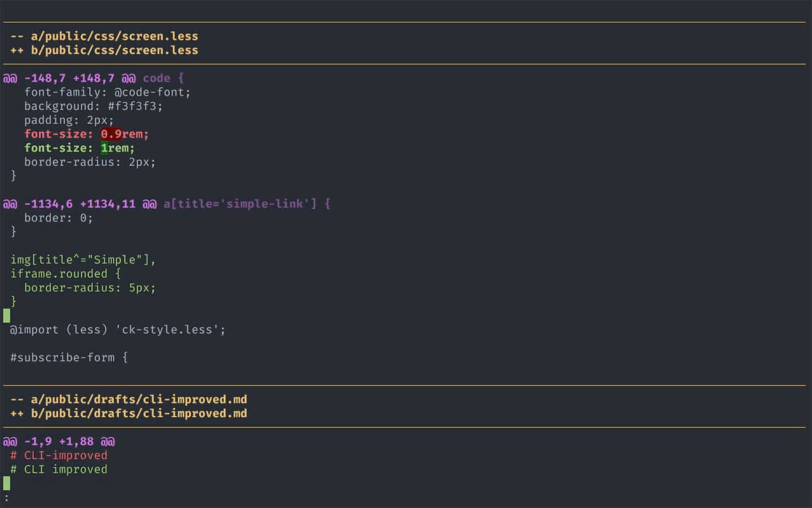Click the "@import (less) 'ck-style.less';" line

(117, 329)
